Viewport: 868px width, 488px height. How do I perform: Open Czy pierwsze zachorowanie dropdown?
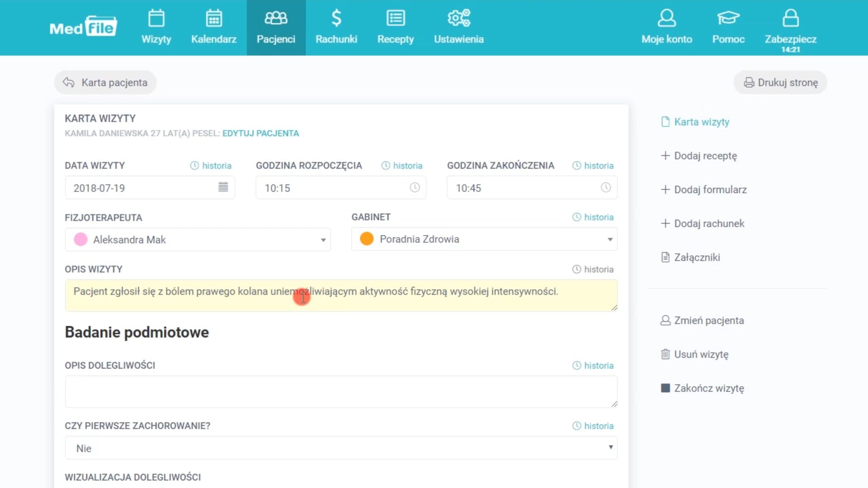[x=610, y=447]
